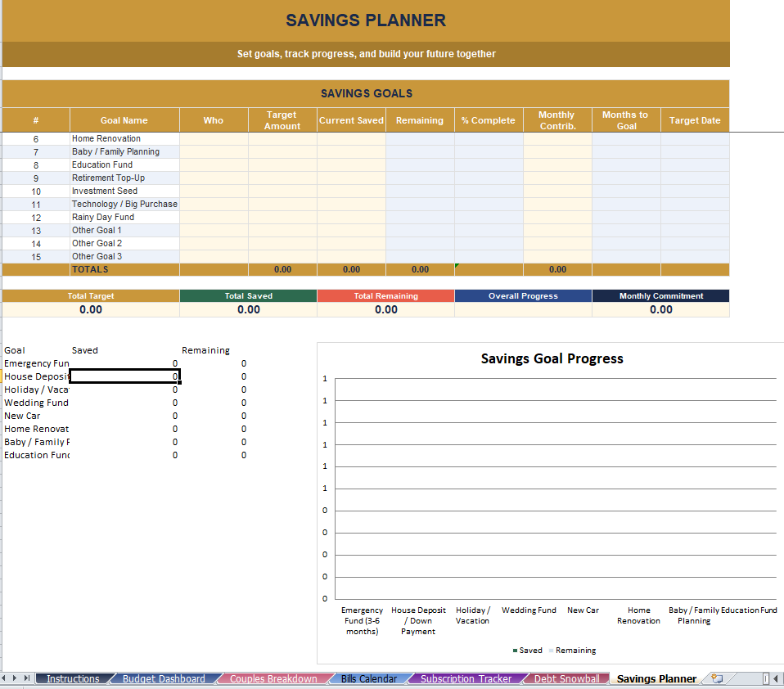Select the Savings Planner tab
The width and height of the screenshot is (784, 689).
click(656, 678)
